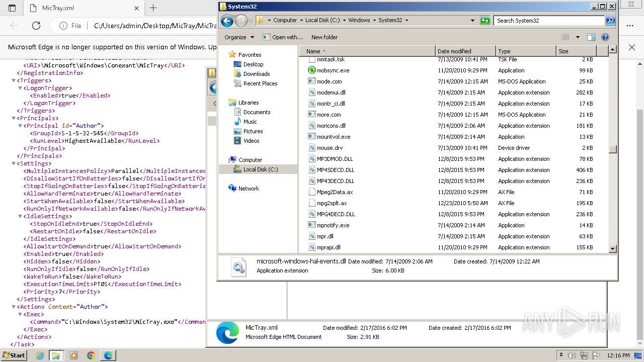Select the mode.com file
Screen dimensions: 644x362
pos(329,81)
